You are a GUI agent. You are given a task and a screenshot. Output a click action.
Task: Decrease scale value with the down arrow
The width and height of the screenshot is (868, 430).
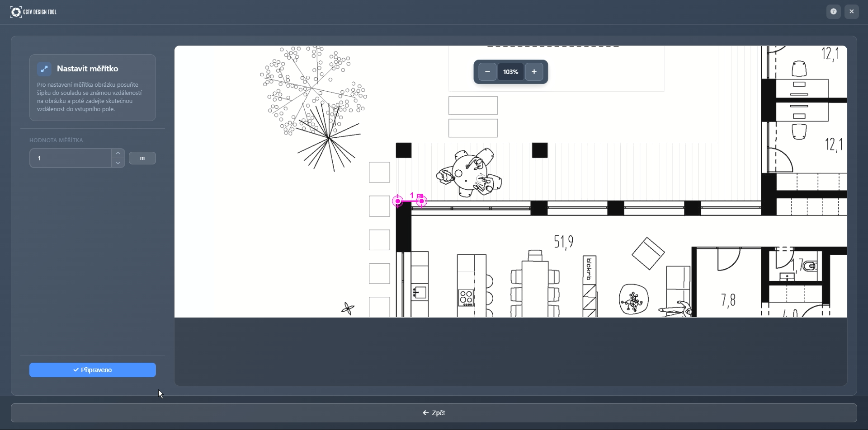(118, 163)
